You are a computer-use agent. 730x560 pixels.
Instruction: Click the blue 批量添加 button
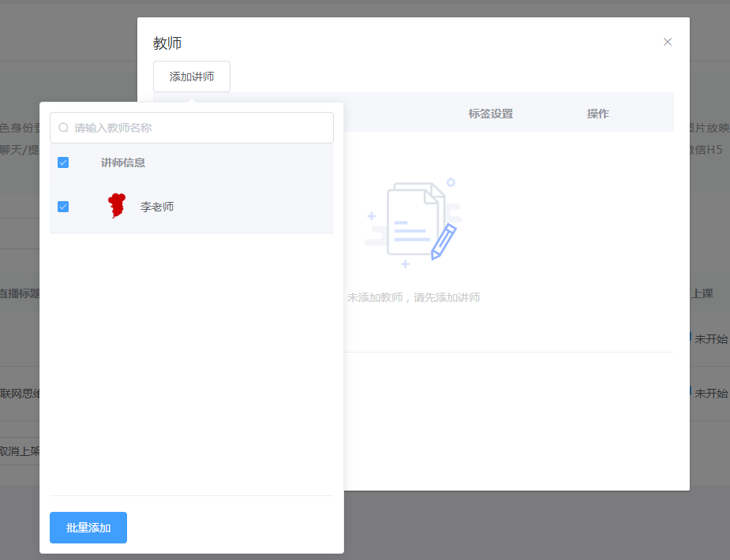[88, 527]
